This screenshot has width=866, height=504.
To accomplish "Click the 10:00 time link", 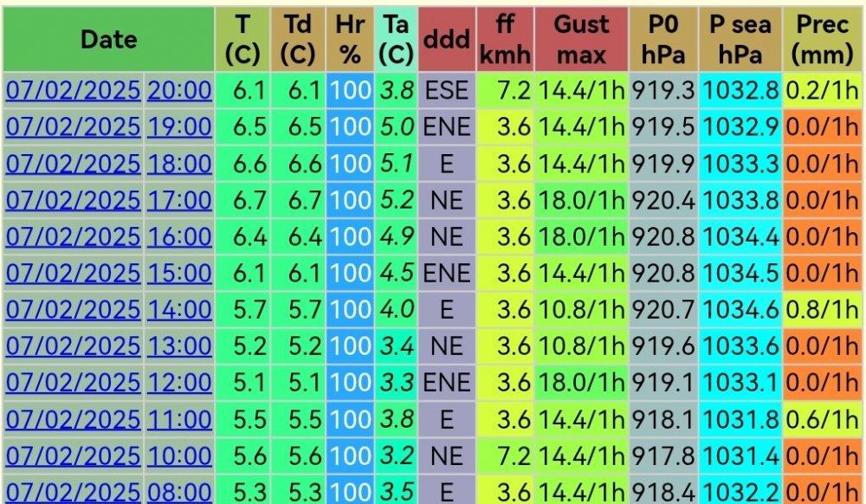I will 179,456.
